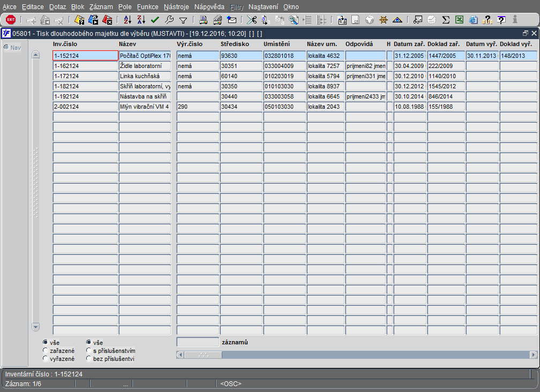Screen dimensions: 540x392
Task: Click the enter query folder icon with question mark
Action: [79, 20]
